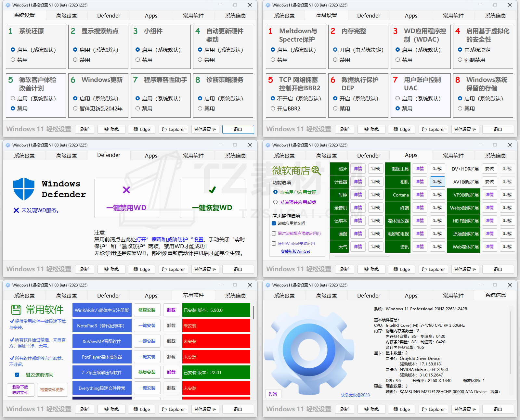The height and width of the screenshot is (420, 520).
Task: Enable 使用WinGet安装应用 checkbox
Action: point(274,243)
